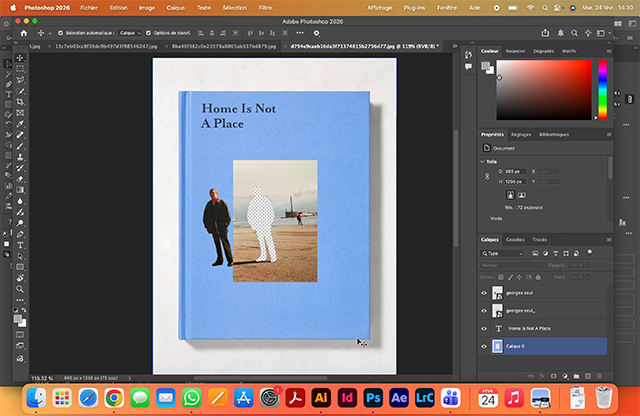Switch to 13c7eb03cc document tab
640x416 pixels.
(x=106, y=46)
